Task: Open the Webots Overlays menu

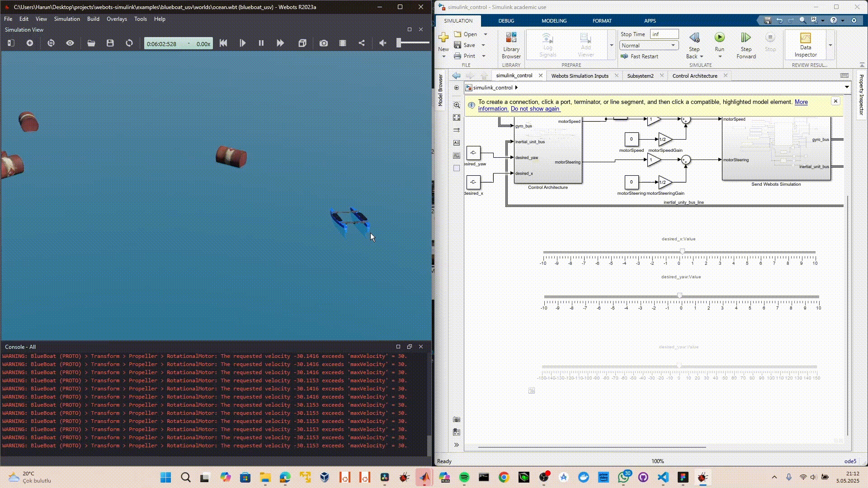Action: [x=117, y=19]
